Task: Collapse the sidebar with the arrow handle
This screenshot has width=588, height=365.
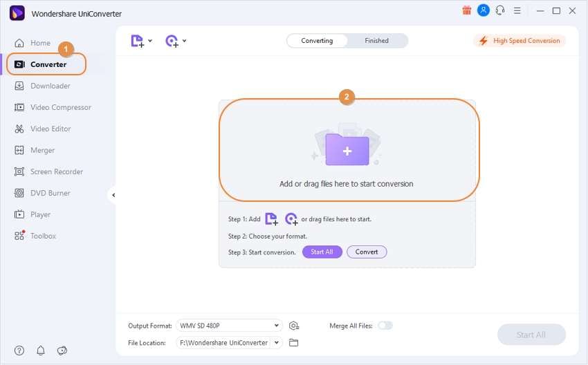Action: coord(113,195)
